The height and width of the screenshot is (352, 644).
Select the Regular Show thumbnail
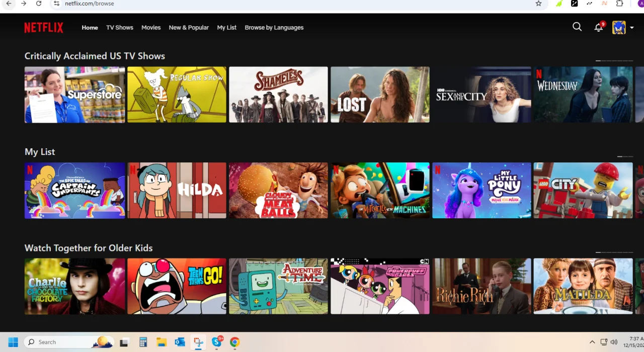pos(177,95)
